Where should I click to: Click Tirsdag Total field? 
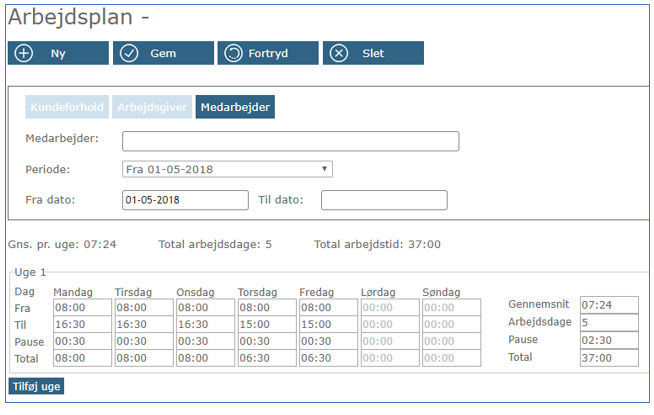[x=144, y=358]
